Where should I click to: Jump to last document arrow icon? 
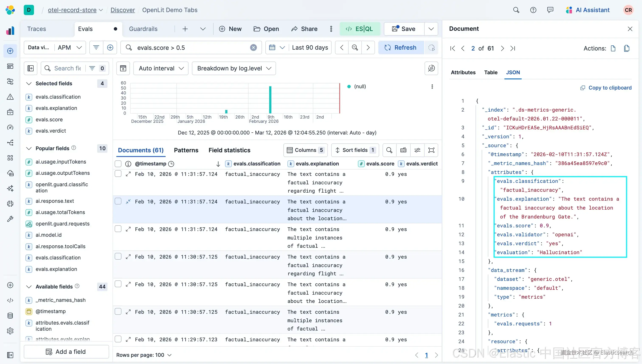tap(513, 48)
